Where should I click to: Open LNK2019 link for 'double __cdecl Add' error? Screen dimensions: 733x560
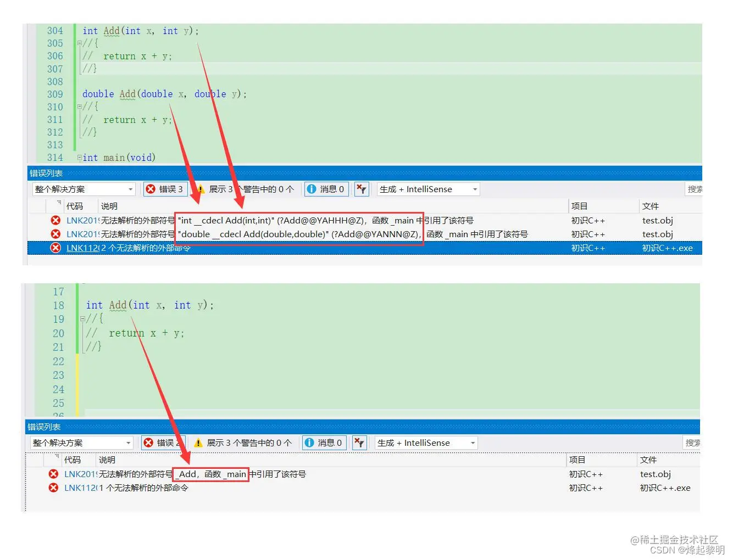pos(82,234)
